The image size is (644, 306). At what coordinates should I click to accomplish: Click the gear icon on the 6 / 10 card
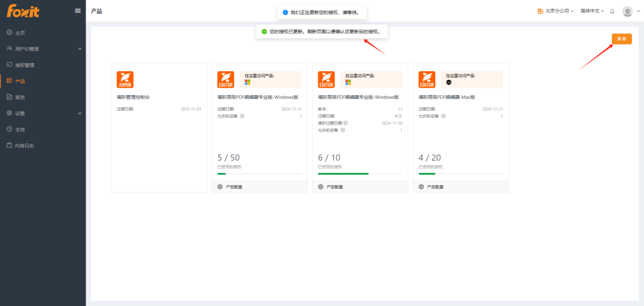coord(321,187)
